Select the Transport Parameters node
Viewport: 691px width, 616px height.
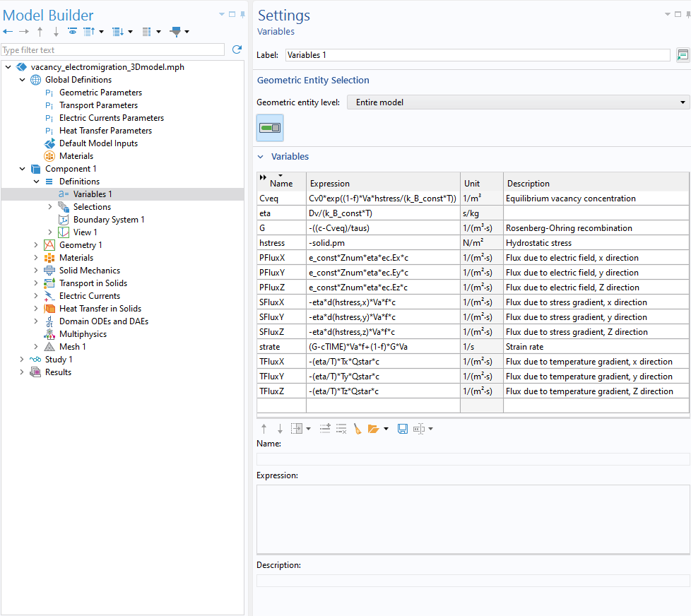pos(98,105)
